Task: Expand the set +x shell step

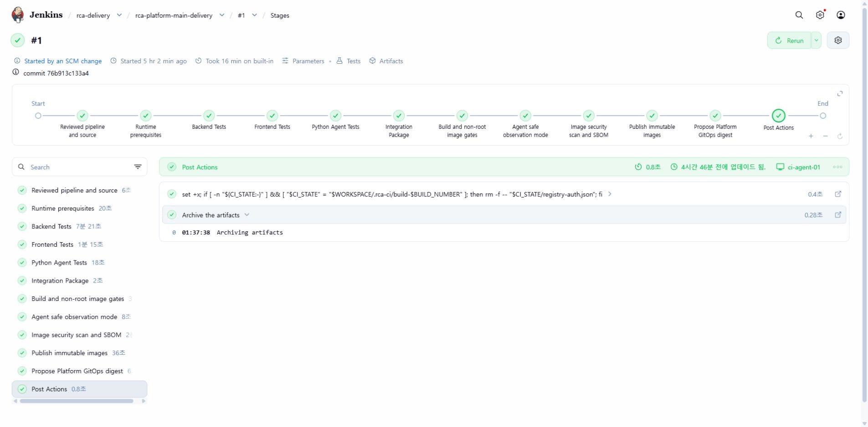Action: (x=610, y=194)
